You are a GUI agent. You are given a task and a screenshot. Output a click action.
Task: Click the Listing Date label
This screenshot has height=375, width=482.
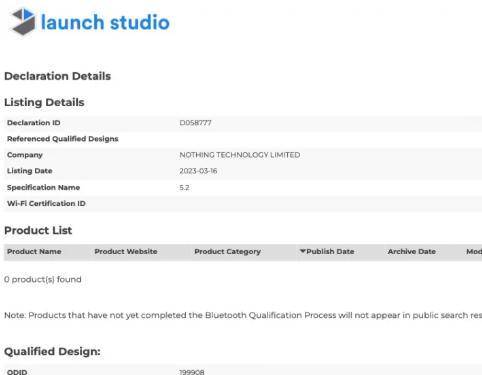[x=30, y=171]
